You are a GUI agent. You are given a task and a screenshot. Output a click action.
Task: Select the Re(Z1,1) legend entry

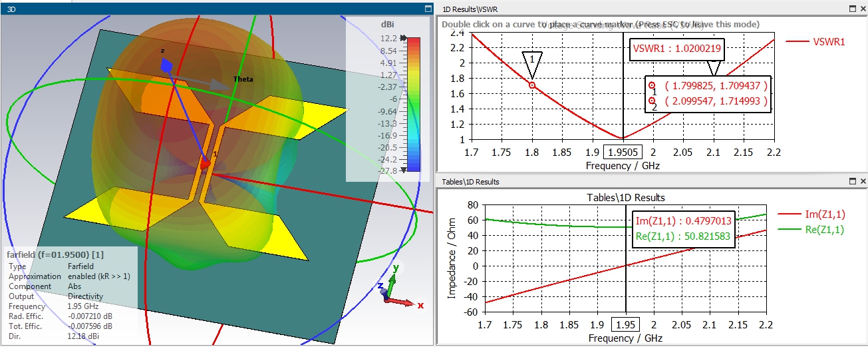point(812,230)
